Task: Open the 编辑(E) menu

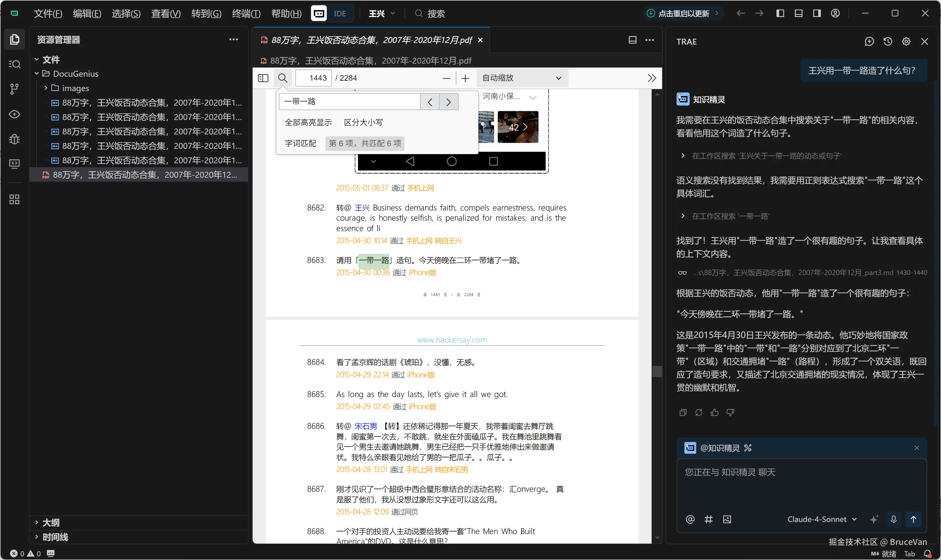Action: click(87, 13)
